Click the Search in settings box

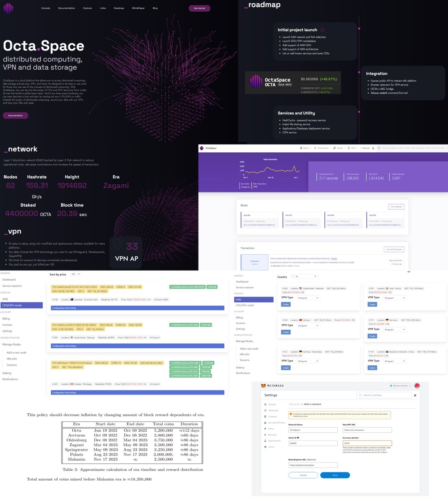pos(385,395)
